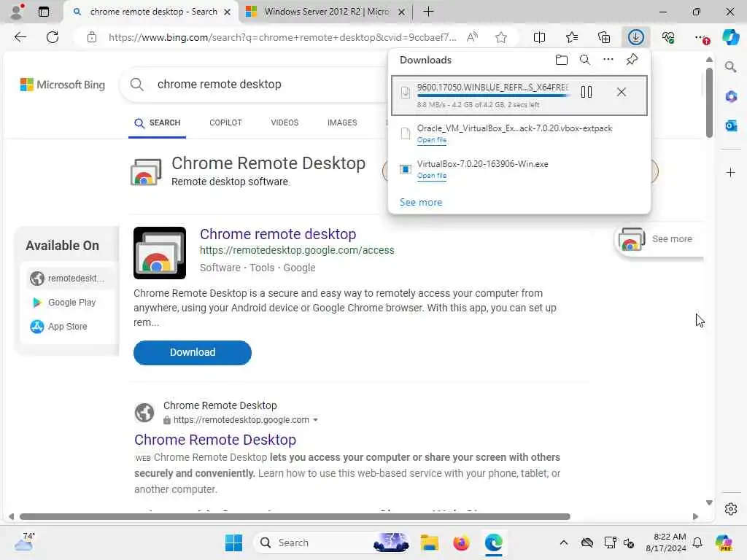Open sidebar search icon
Image resolution: width=747 pixels, height=560 pixels.
click(x=731, y=66)
